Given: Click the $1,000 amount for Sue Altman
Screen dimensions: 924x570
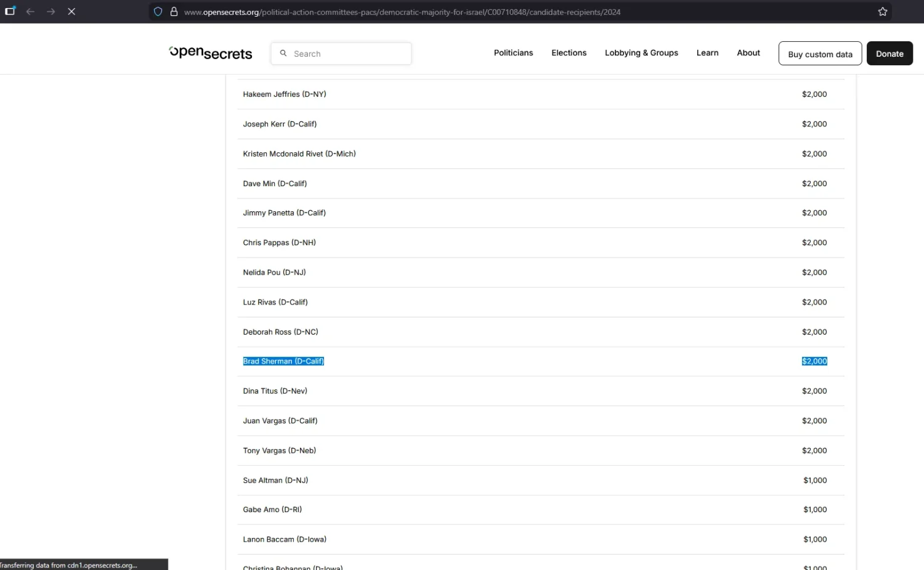Looking at the screenshot, I should click(x=815, y=480).
